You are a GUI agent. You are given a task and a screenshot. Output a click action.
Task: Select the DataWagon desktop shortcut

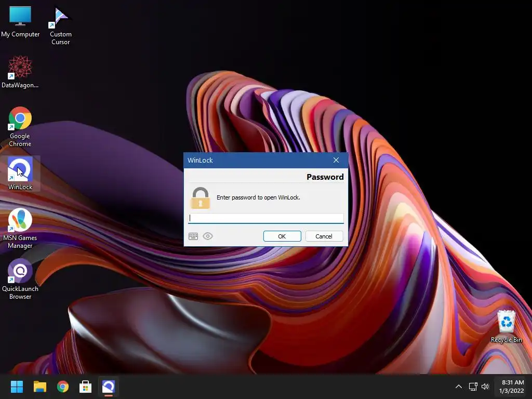[x=20, y=72]
